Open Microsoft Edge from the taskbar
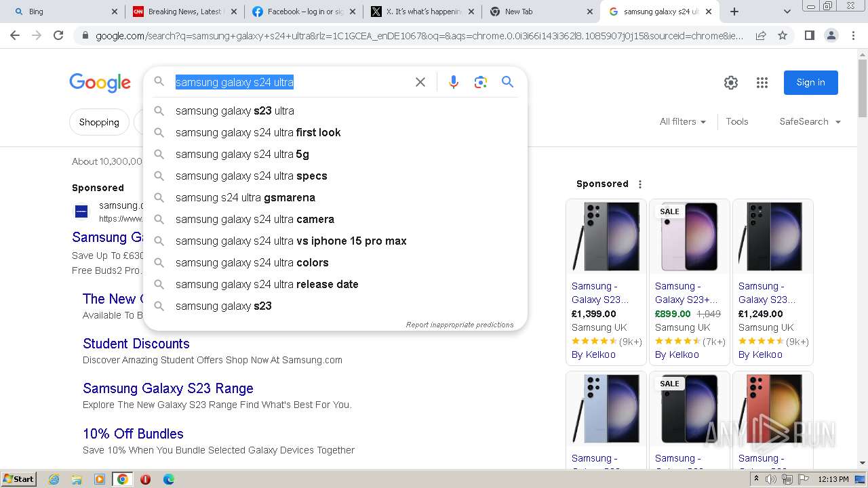 168,479
